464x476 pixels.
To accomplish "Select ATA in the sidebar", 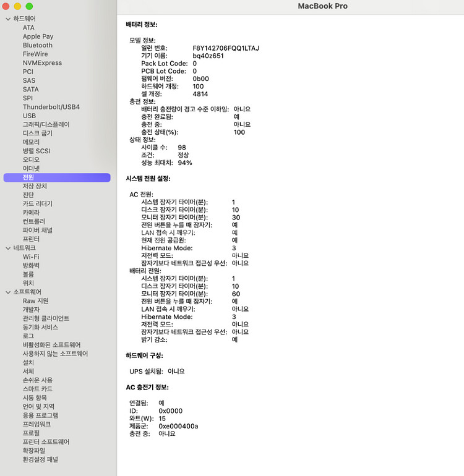I will coord(28,28).
